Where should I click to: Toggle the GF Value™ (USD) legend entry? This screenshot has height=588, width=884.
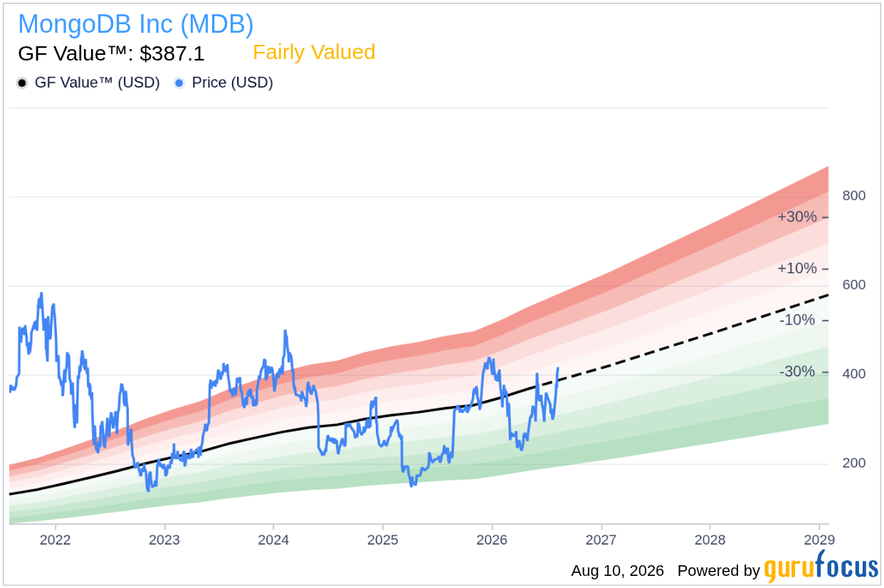point(88,83)
